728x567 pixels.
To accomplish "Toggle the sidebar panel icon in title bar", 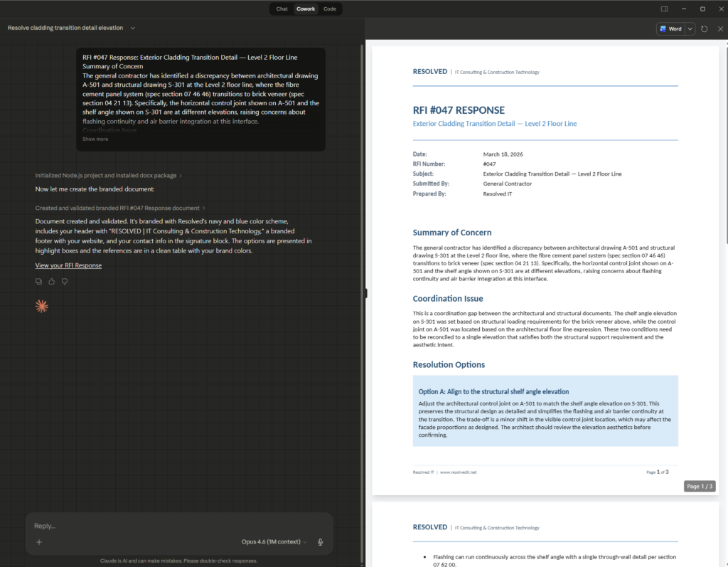I will [664, 9].
